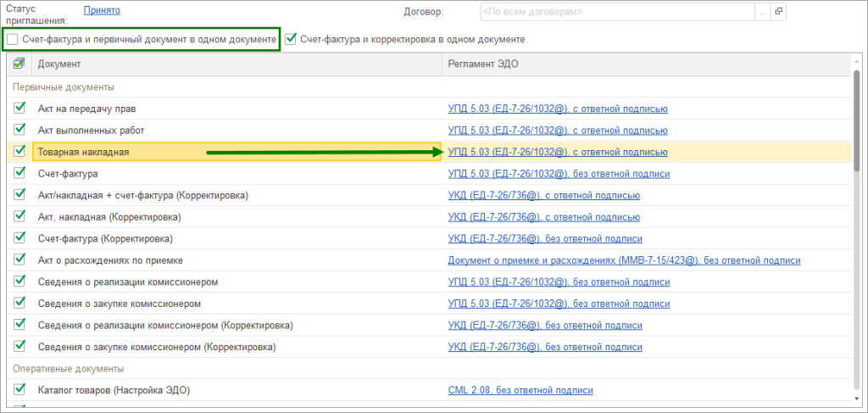Screen dimensions: 868x413
Task: Open the 'Принято' invitation status link
Action: pos(102,11)
